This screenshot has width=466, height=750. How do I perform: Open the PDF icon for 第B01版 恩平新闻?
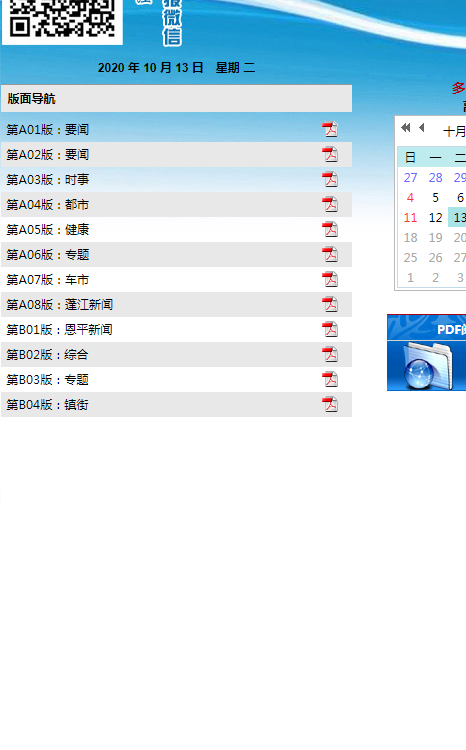tap(330, 329)
